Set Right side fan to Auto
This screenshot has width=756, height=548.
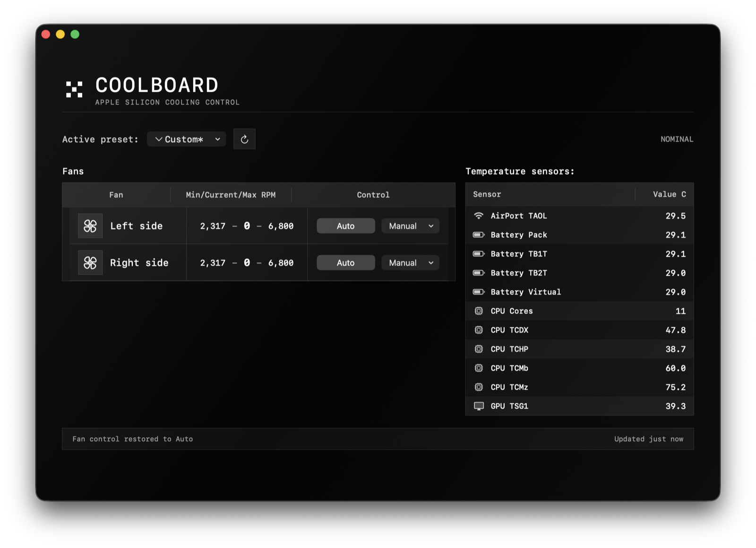pos(346,263)
